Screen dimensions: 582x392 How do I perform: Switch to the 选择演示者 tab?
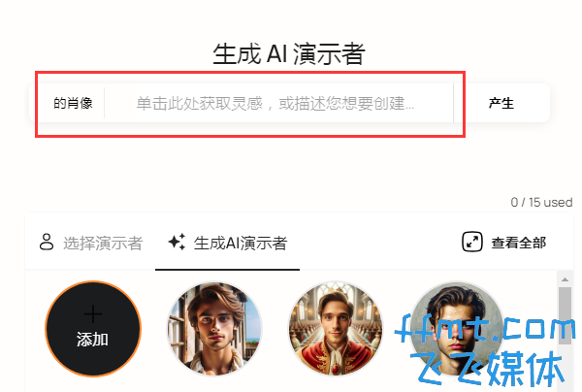[x=91, y=244]
